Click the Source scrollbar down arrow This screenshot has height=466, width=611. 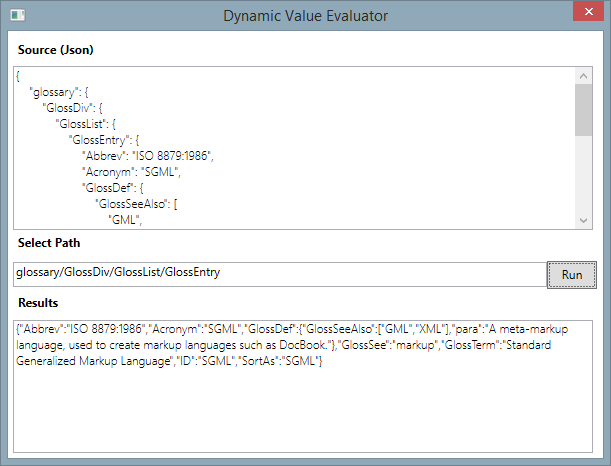pyautogui.click(x=583, y=221)
